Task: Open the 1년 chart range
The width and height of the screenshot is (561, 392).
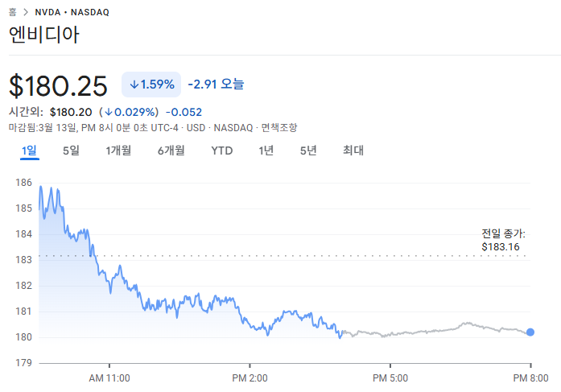Action: point(266,150)
